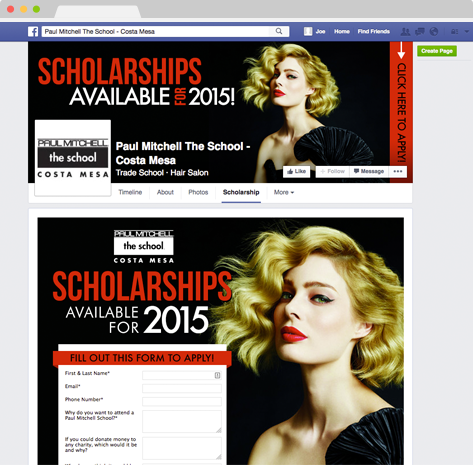Click the Email input field
473x465 pixels.
(182, 389)
